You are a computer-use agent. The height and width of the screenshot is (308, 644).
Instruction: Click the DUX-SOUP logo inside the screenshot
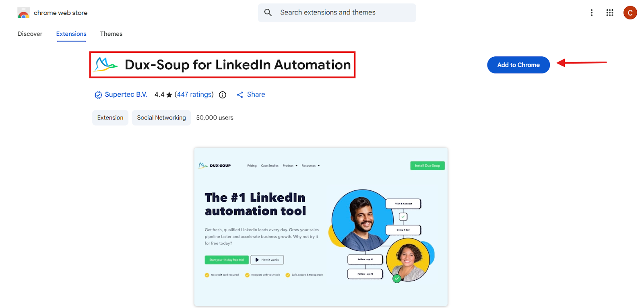pyautogui.click(x=215, y=165)
